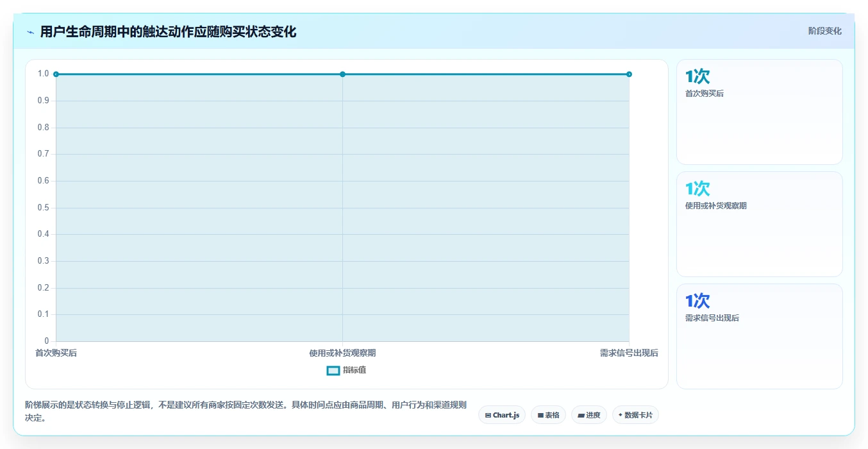868x449 pixels.
Task: Click the 阶段变化 label in header
Action: pyautogui.click(x=825, y=31)
